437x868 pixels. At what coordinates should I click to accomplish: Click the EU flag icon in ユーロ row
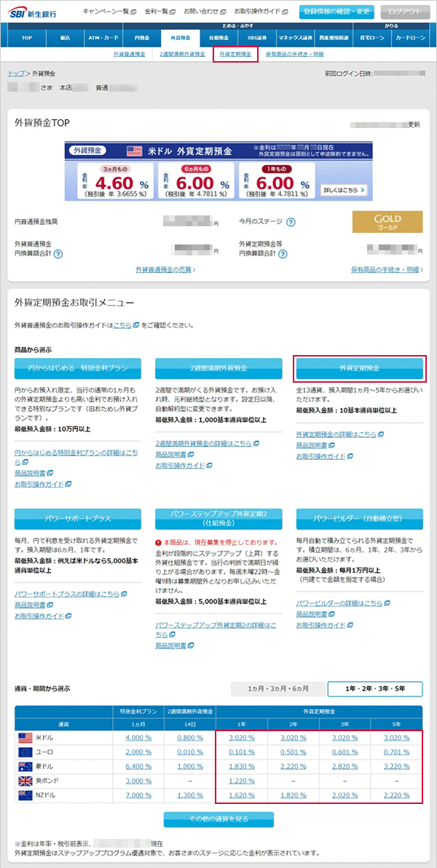pos(25,752)
